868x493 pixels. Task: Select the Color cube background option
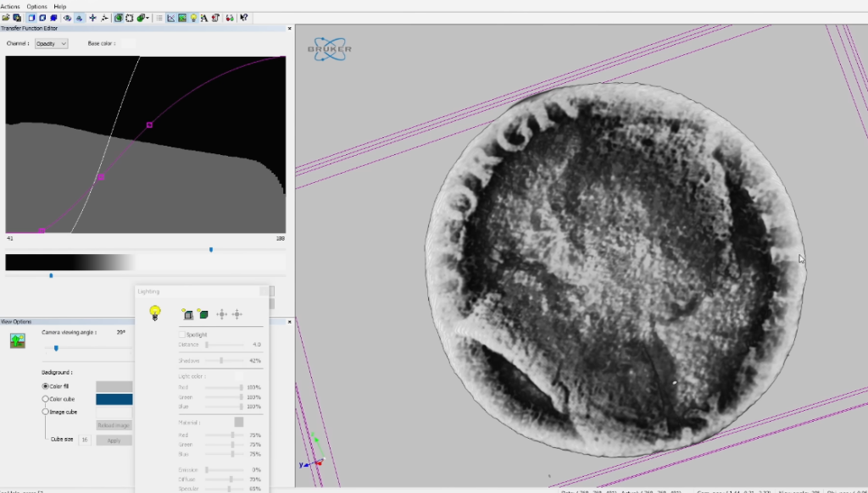(46, 399)
